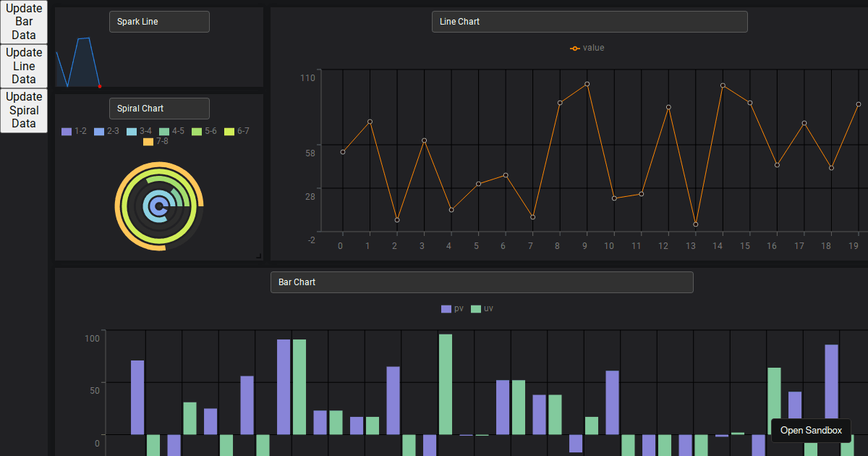Toggle the uv series legend swatch
Screen dimensions: 868x456
[x=476, y=309]
